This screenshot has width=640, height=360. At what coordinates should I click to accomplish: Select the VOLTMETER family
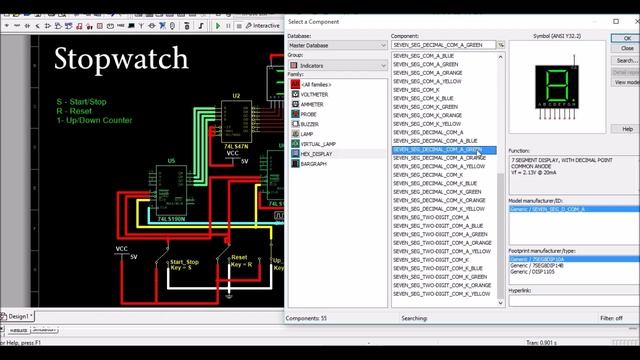click(314, 94)
